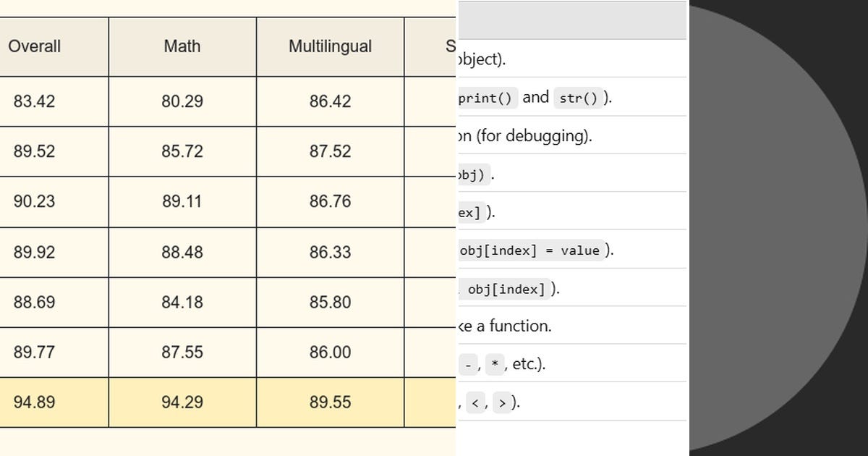Click the 89.11 Math score

tap(182, 201)
